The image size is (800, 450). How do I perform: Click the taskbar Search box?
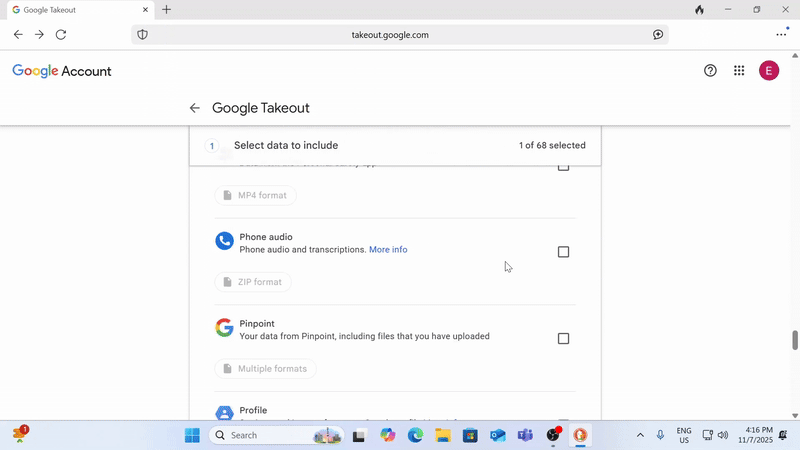[276, 435]
